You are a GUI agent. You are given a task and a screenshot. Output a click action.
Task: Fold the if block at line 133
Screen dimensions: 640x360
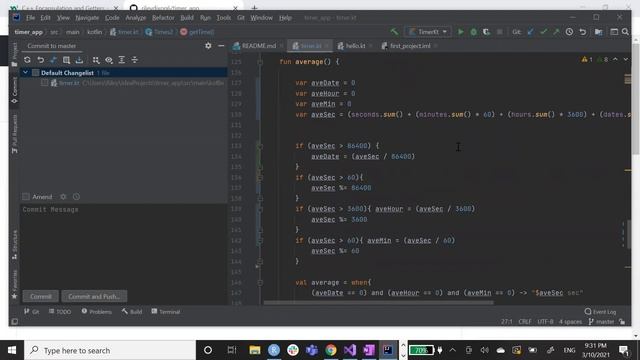click(x=260, y=146)
